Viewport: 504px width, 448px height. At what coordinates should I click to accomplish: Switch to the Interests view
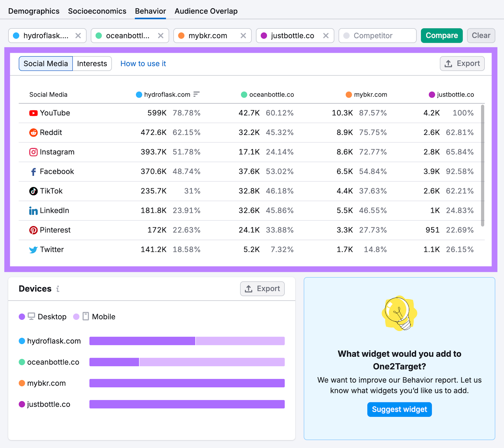(x=92, y=63)
